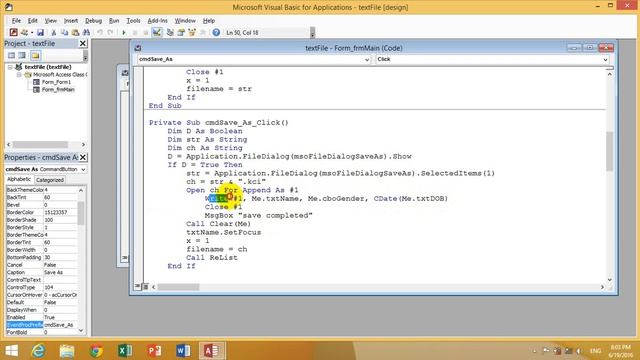Viewport: 640px width, 360px height.
Task: Click the Undo arrow icon
Action: point(100,32)
